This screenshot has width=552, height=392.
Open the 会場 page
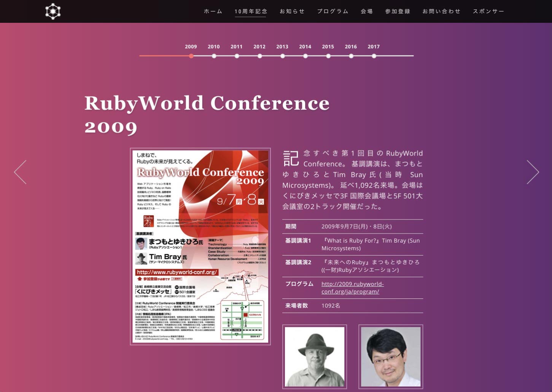coord(367,11)
